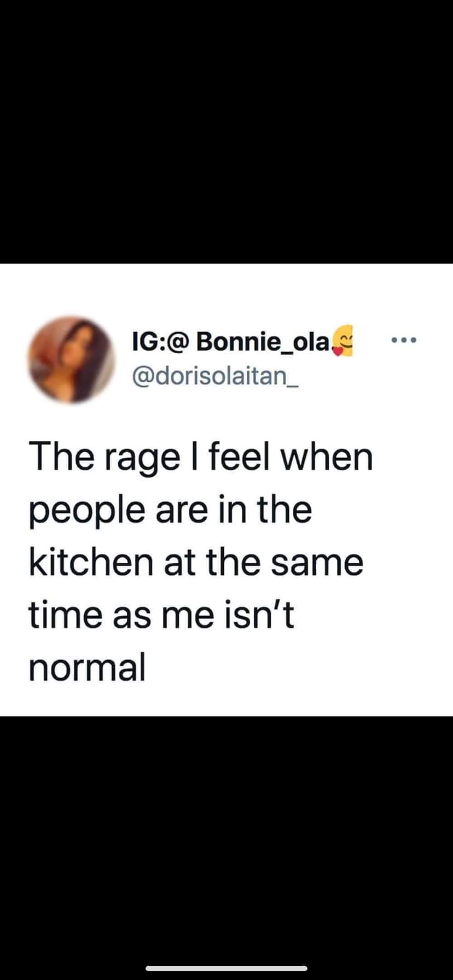Tap the black area below the tweet
This screenshot has width=453, height=980.
click(x=226, y=831)
